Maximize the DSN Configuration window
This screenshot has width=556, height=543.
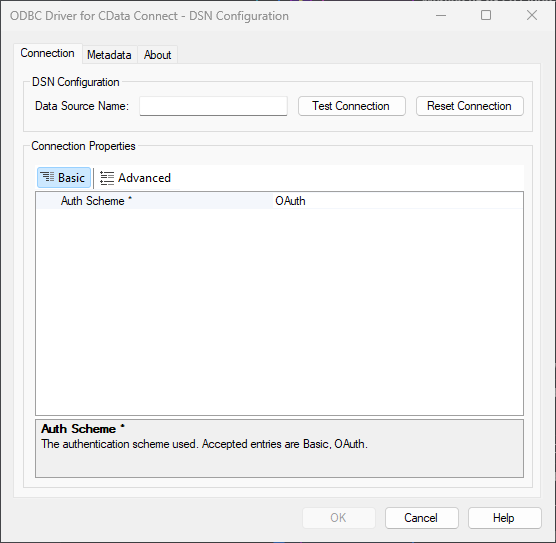click(x=486, y=15)
